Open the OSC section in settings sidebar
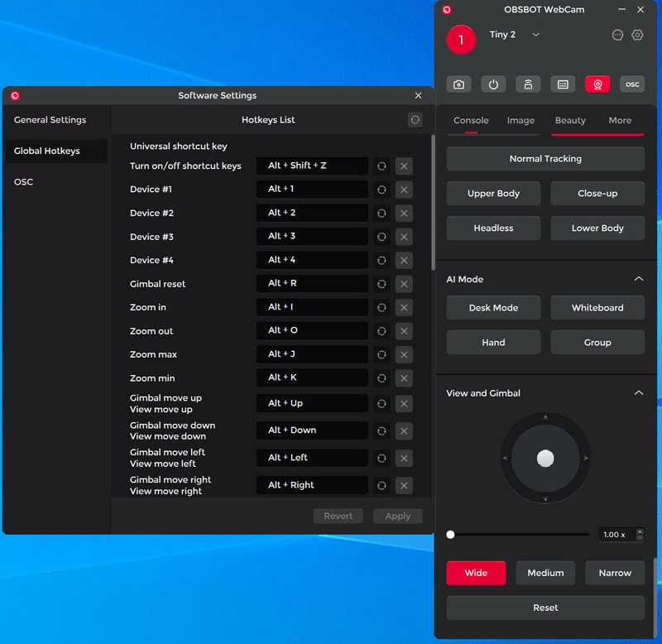The image size is (662, 644). [56, 182]
